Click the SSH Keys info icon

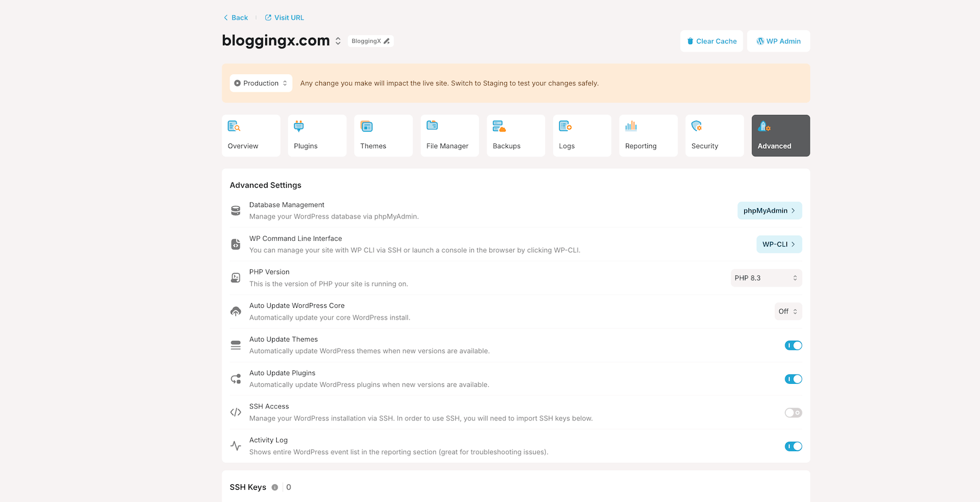coord(275,487)
